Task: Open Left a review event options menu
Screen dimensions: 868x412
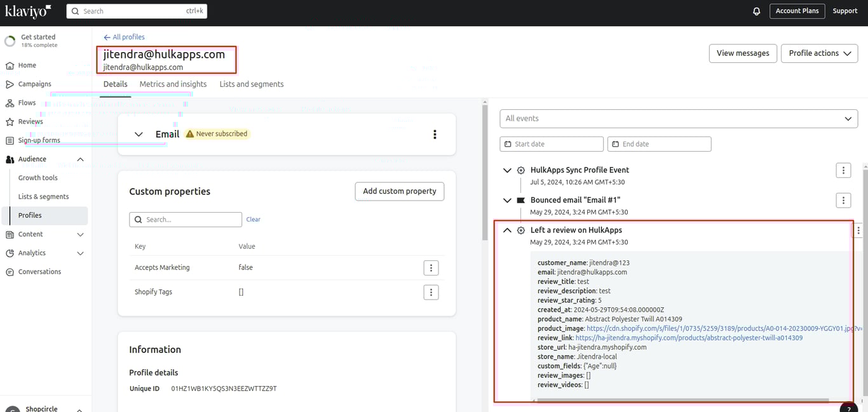Action: coord(858,230)
